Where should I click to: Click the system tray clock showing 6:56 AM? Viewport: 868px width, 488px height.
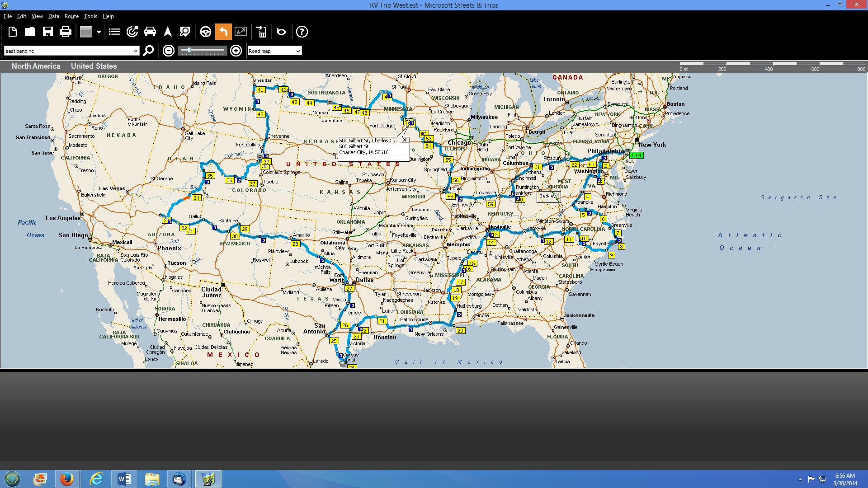(x=845, y=479)
